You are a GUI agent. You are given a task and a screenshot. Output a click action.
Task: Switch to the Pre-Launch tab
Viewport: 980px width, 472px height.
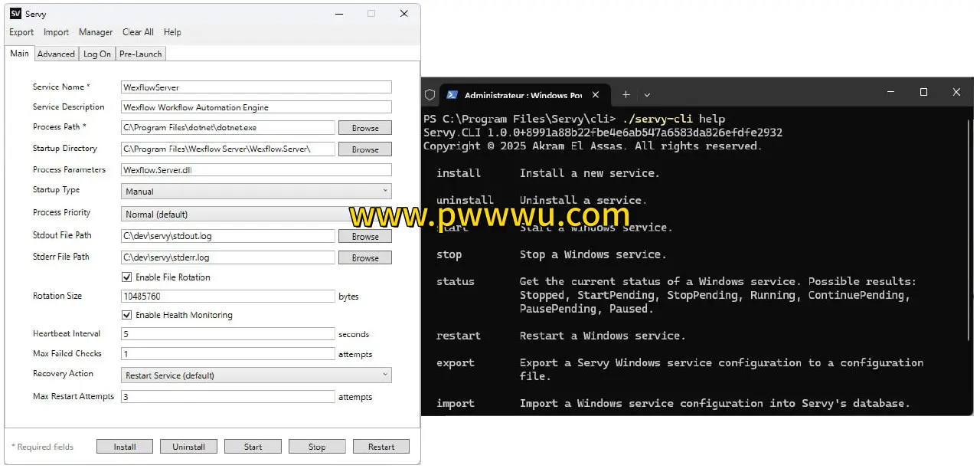pos(140,54)
